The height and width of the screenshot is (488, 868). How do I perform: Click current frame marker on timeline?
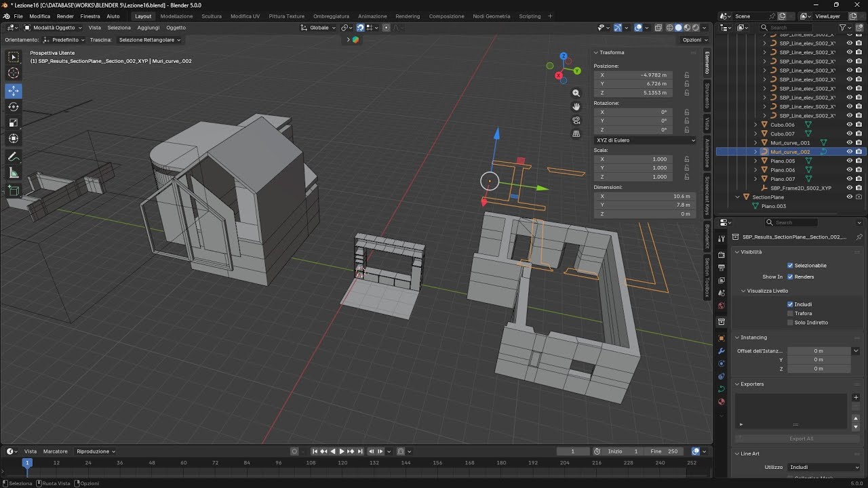point(27,463)
